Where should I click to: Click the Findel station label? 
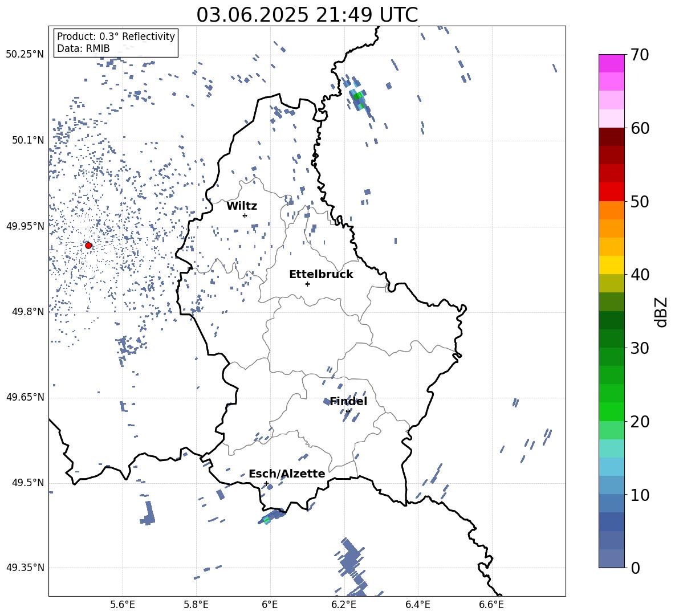tap(348, 401)
